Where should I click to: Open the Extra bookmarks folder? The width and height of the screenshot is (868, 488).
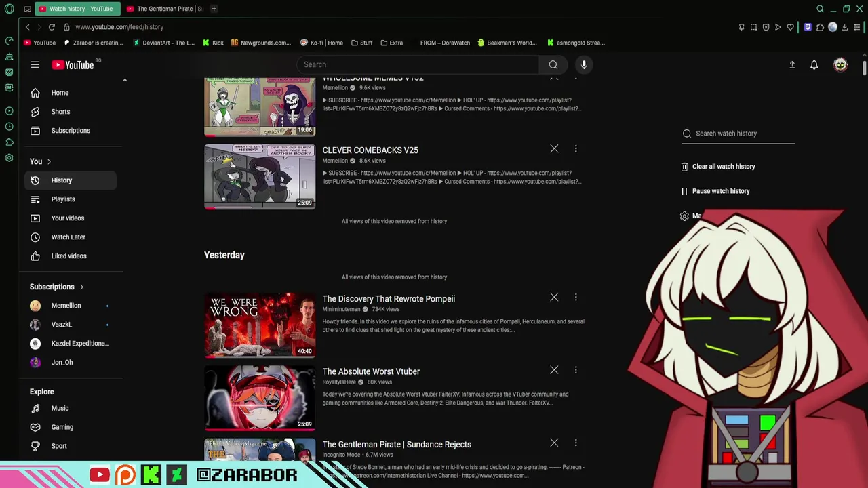[x=392, y=43]
